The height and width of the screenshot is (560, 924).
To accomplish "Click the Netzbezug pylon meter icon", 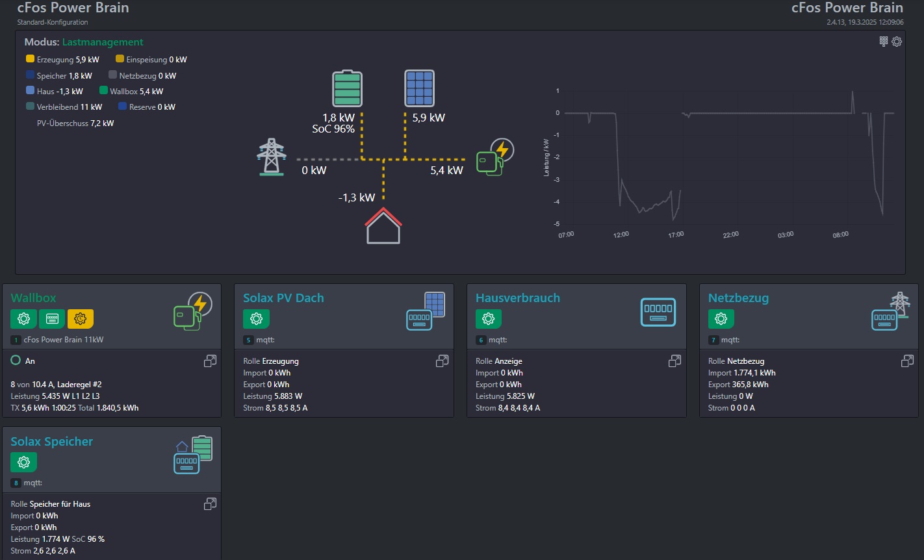I will click(891, 311).
